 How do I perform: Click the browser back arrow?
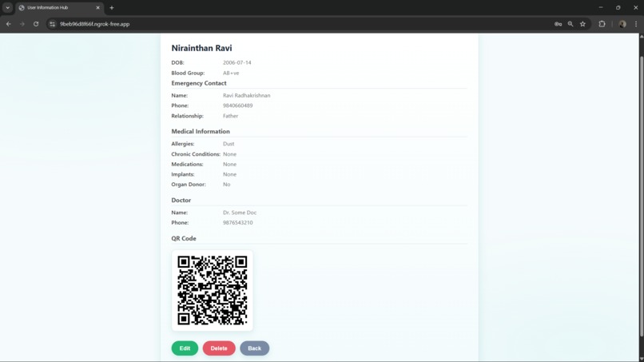click(x=9, y=24)
